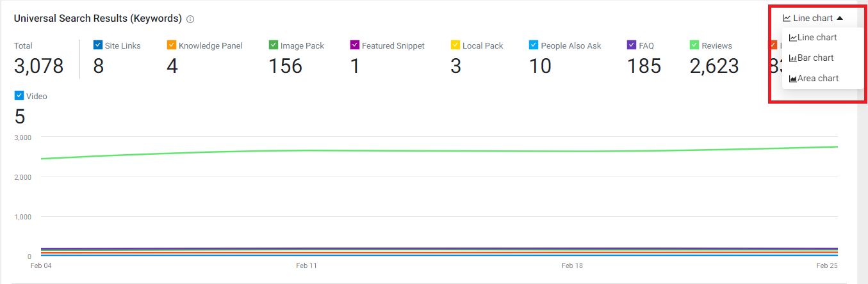Screen dimensions: 868x284
Task: Click the Feb 04 x-axis label
Action: 40,265
